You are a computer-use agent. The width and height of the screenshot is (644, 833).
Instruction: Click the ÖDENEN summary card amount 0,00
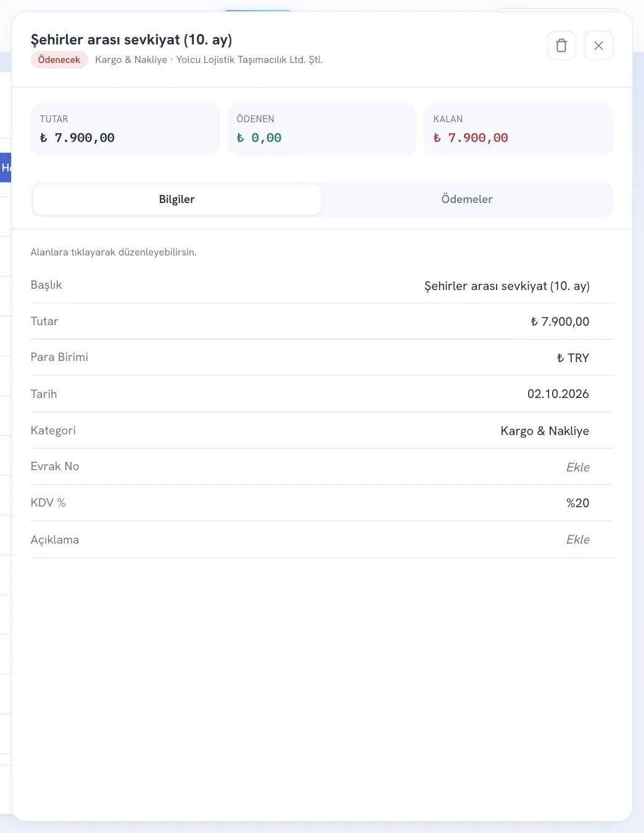coord(260,138)
